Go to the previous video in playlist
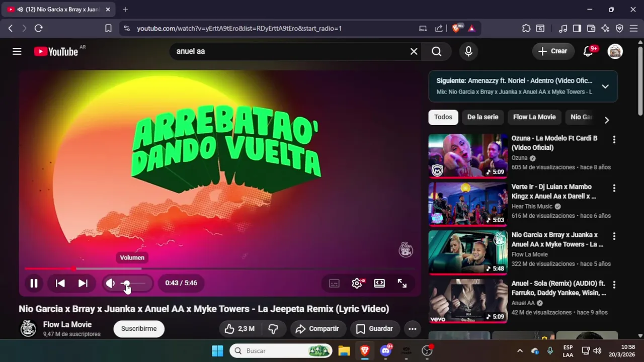 click(60, 283)
